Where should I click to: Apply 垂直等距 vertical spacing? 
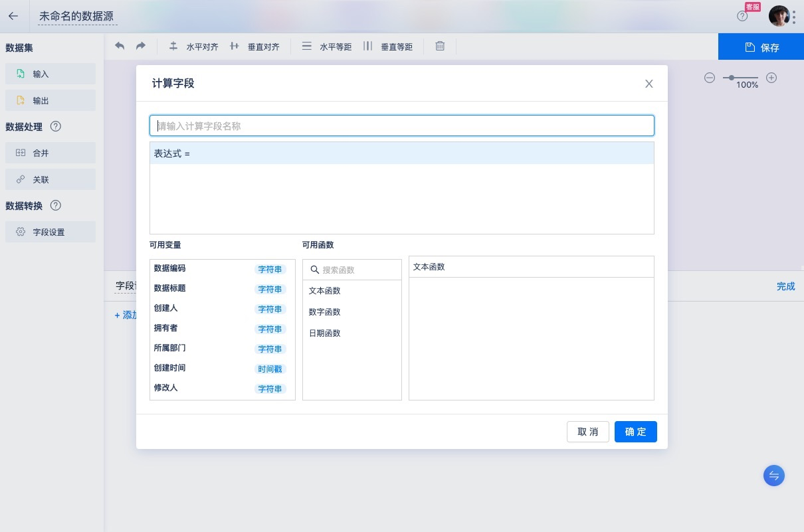(388, 46)
